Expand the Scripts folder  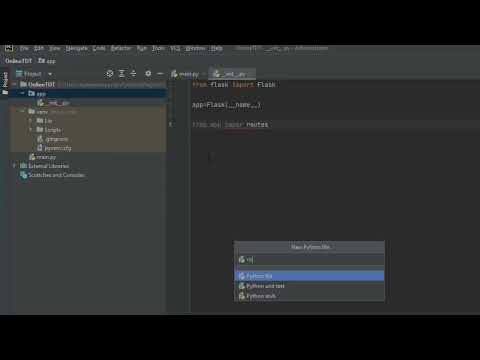(x=31, y=129)
